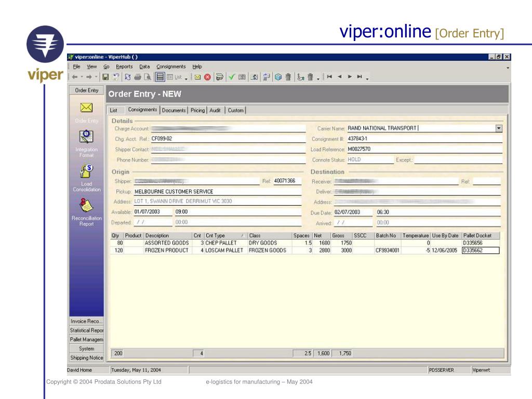Click the Cnt Type column header

(226, 236)
